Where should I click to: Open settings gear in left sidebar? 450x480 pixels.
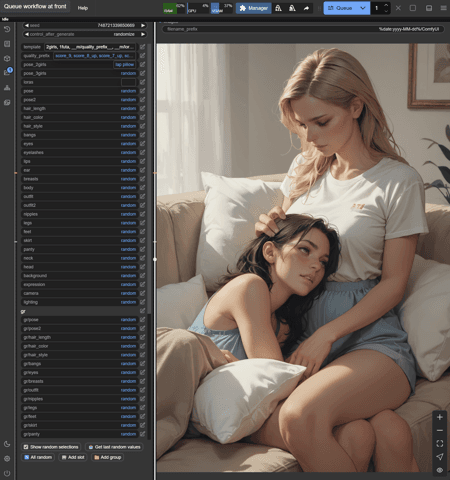[7, 459]
